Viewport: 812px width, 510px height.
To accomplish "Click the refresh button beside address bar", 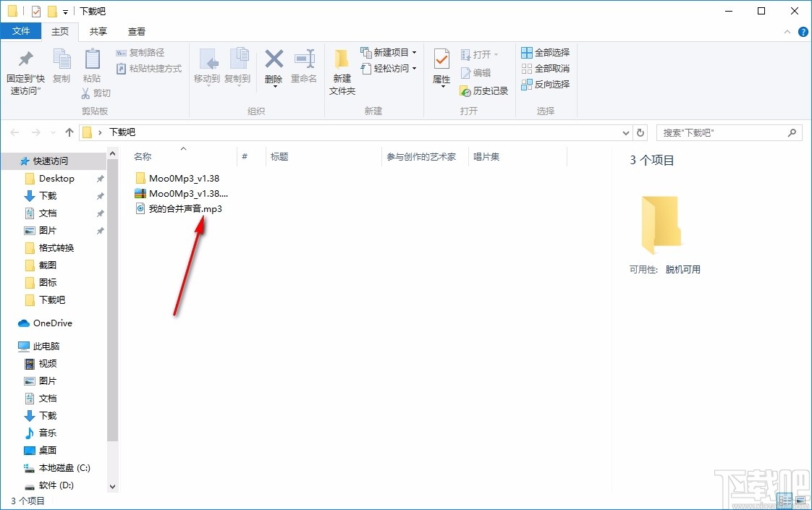I will (x=640, y=132).
